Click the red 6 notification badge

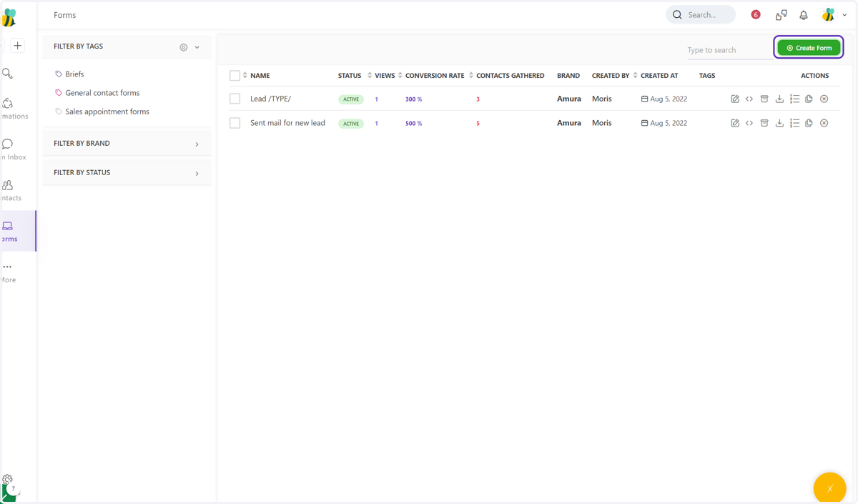[x=756, y=14]
